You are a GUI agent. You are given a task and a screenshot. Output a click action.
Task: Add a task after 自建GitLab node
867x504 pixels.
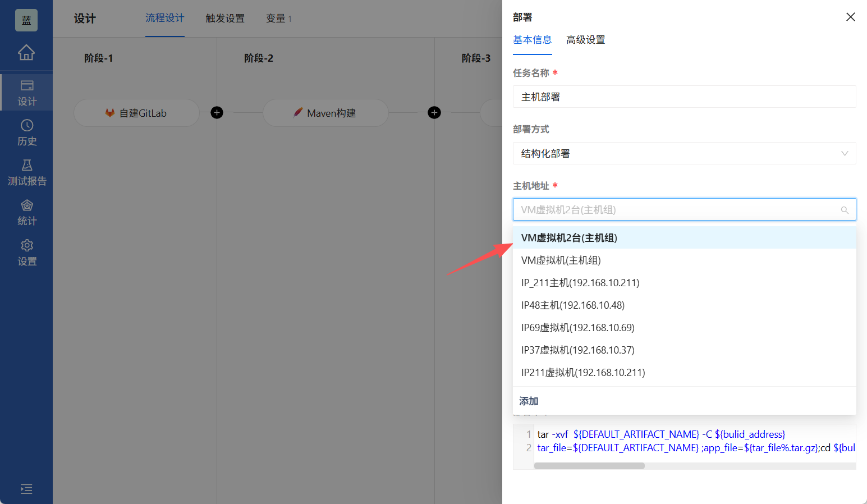point(217,112)
